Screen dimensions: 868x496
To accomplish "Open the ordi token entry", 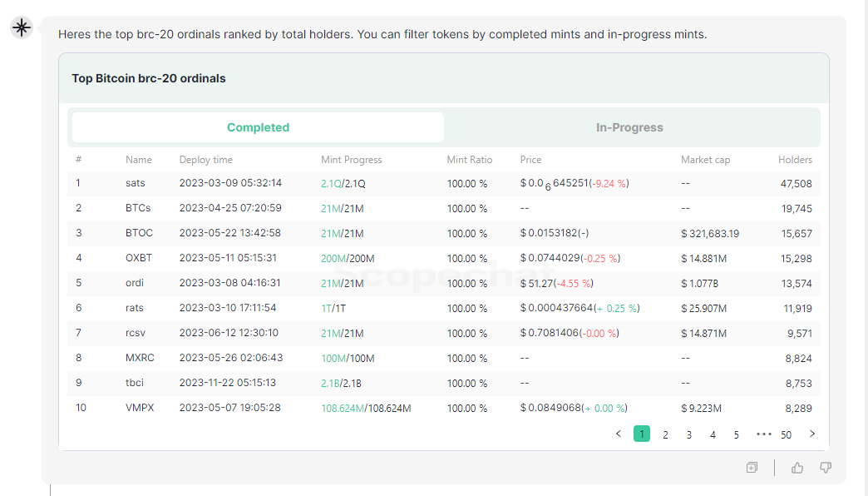I will tap(135, 283).
